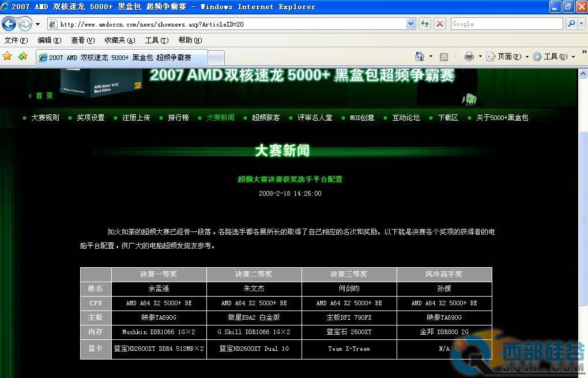Click the 主板DFI 790FX cell
588x378 pixels.
[349, 317]
